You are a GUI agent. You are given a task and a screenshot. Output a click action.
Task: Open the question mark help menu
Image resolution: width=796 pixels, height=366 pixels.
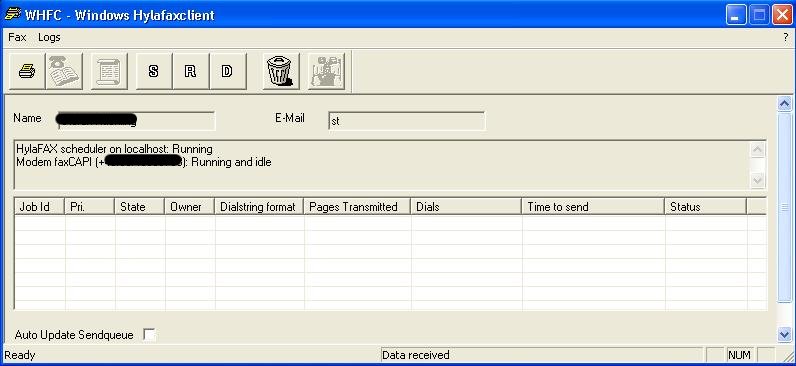(786, 38)
